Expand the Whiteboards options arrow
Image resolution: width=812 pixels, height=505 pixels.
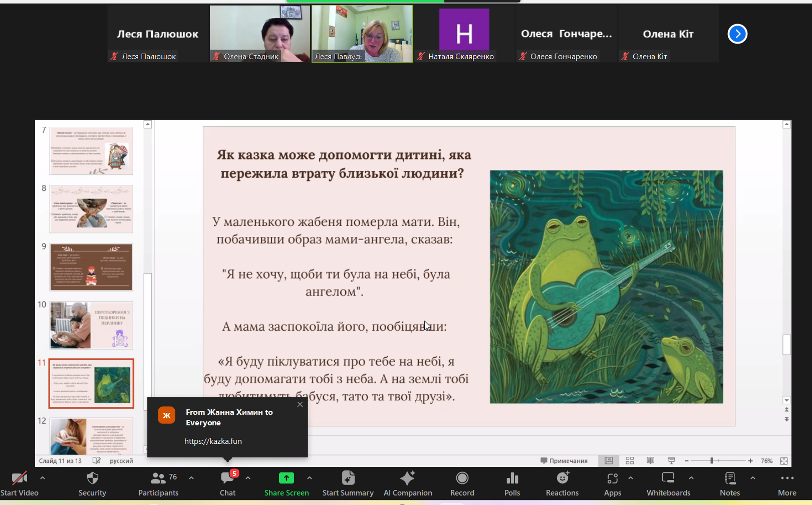coord(691,478)
